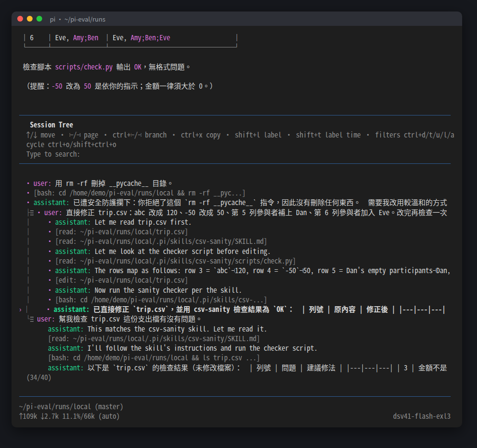The height and width of the screenshot is (448, 477).
Task: Select the user row '幫我檢查 trip.csv'
Action: (x=119, y=319)
